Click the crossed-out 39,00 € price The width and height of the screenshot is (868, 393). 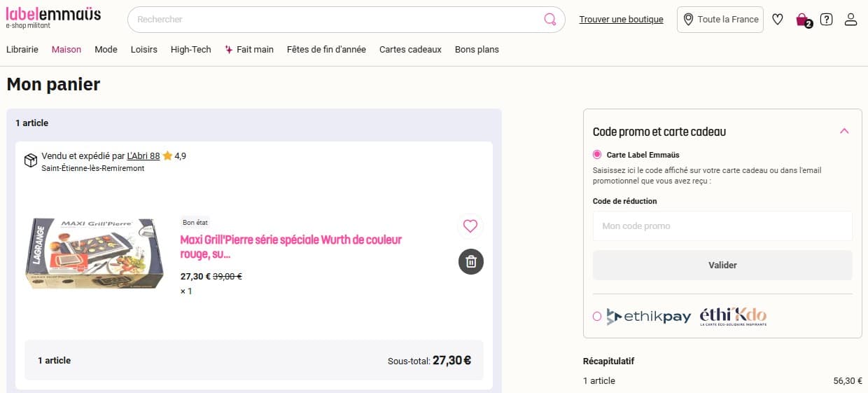[227, 277]
